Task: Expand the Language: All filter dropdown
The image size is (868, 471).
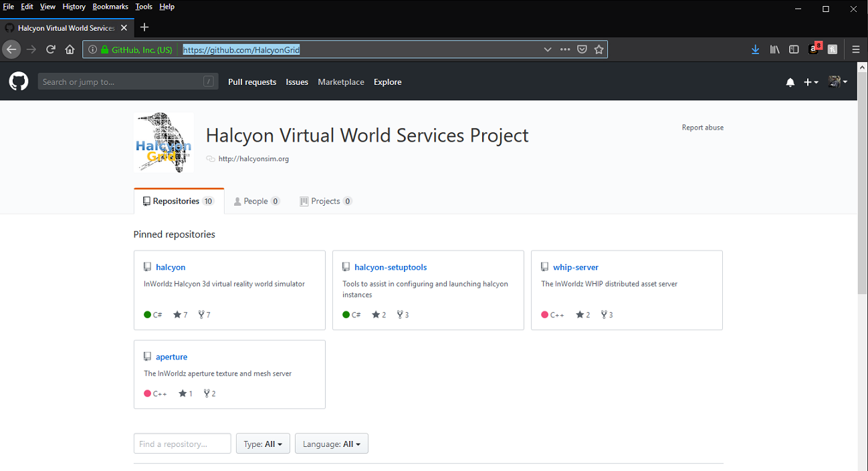Action: pyautogui.click(x=332, y=444)
